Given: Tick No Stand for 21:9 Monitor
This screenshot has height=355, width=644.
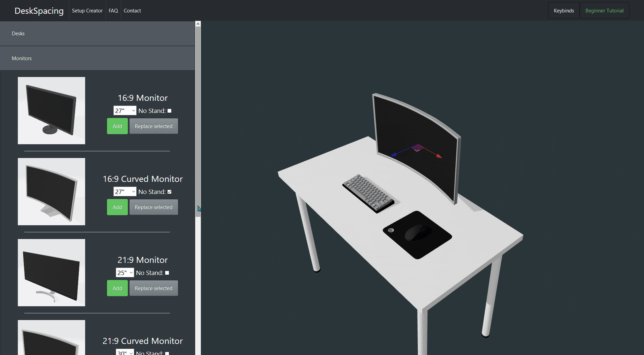Looking at the screenshot, I should tap(167, 273).
